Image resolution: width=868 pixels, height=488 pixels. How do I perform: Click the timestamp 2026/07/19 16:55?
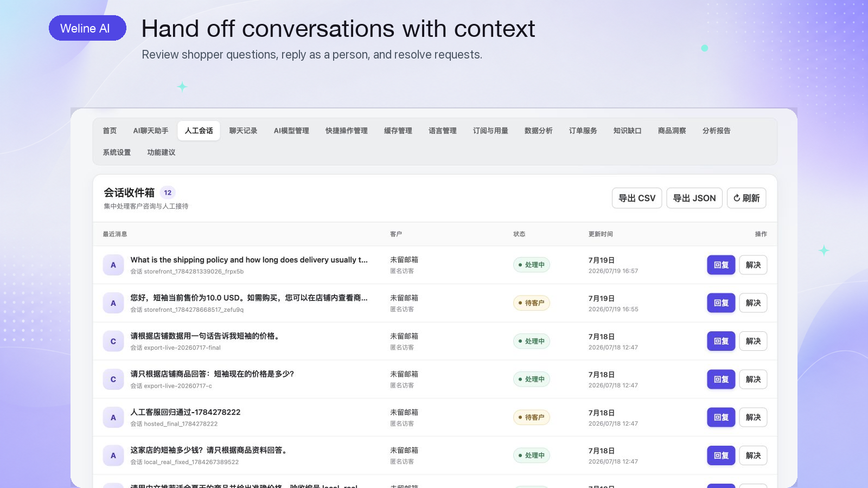pyautogui.click(x=613, y=309)
